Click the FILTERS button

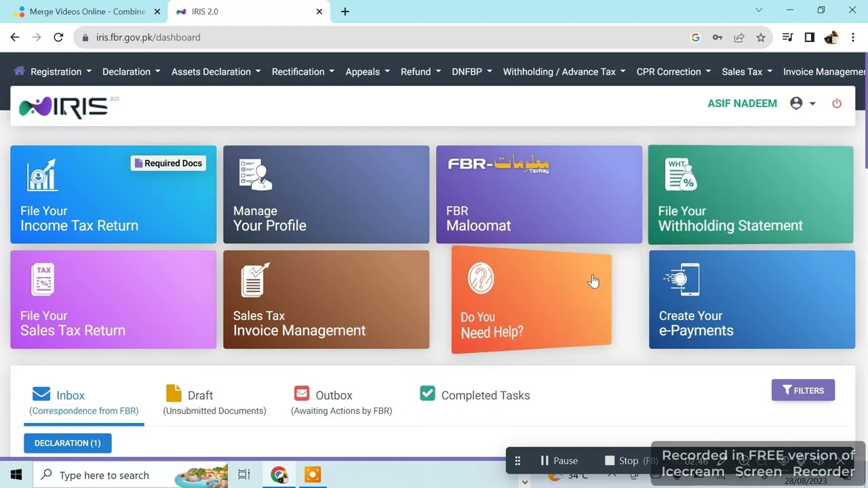point(803,390)
